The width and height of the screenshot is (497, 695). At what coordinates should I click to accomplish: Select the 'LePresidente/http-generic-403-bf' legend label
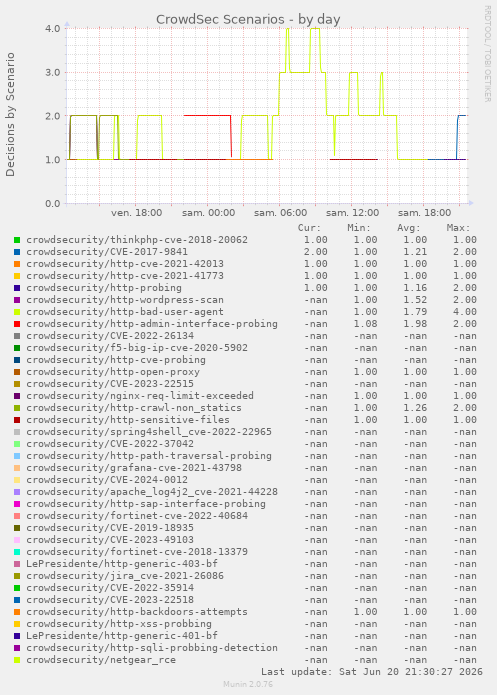[x=122, y=564]
